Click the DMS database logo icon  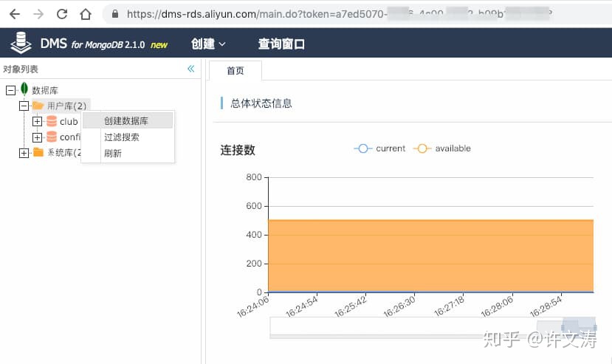click(x=21, y=43)
